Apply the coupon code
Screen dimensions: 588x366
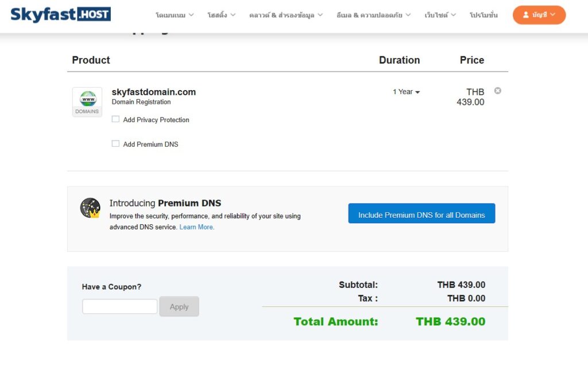click(179, 306)
